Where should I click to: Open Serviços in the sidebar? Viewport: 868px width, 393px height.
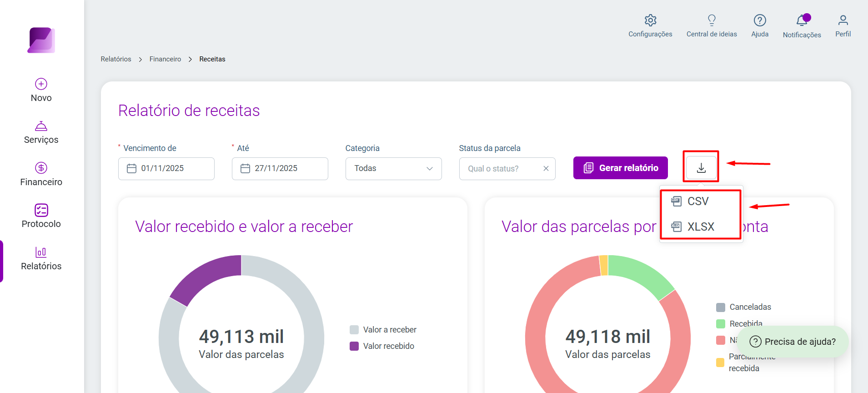tap(41, 133)
